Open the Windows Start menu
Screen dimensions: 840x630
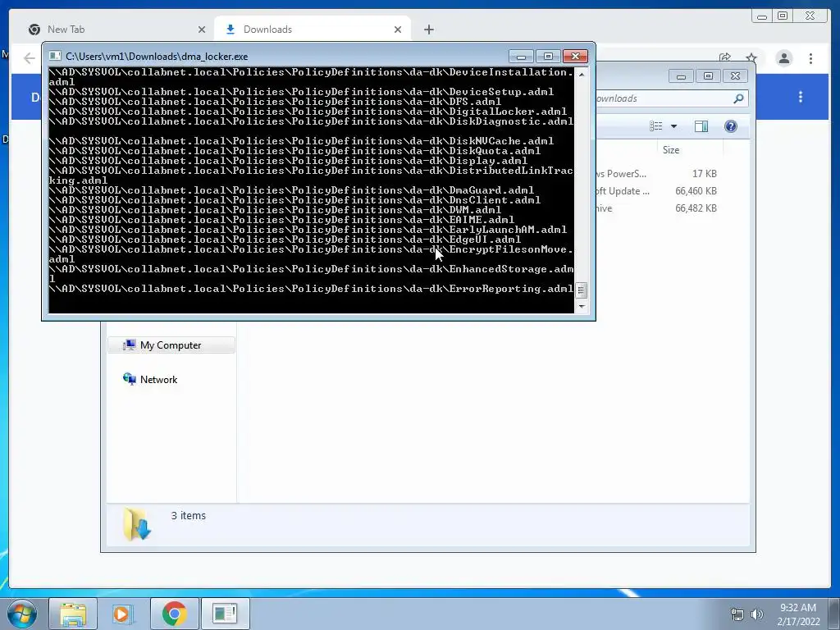coord(22,614)
